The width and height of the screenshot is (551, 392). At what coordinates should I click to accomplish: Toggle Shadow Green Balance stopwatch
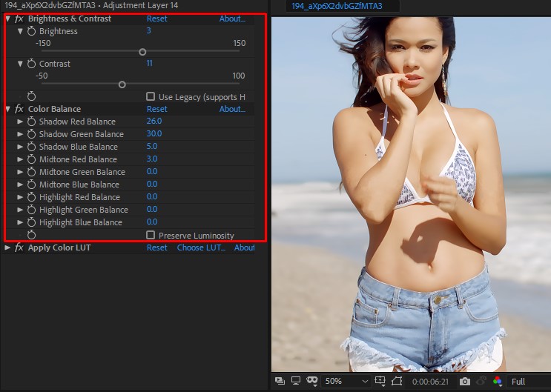pyautogui.click(x=32, y=134)
